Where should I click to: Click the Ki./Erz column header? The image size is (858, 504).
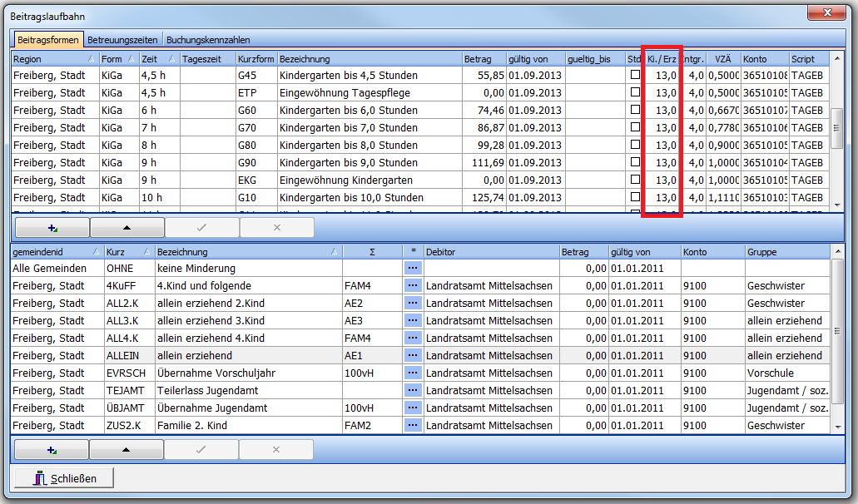[662, 59]
